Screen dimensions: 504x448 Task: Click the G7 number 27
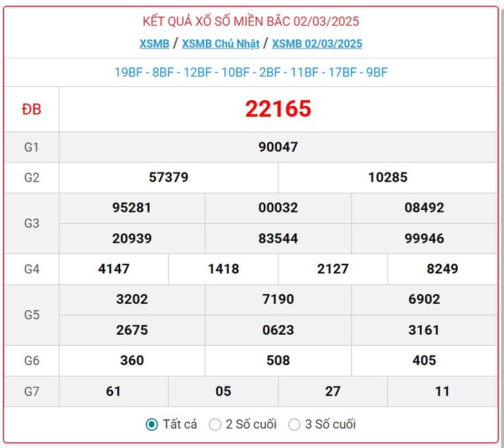[x=333, y=391]
